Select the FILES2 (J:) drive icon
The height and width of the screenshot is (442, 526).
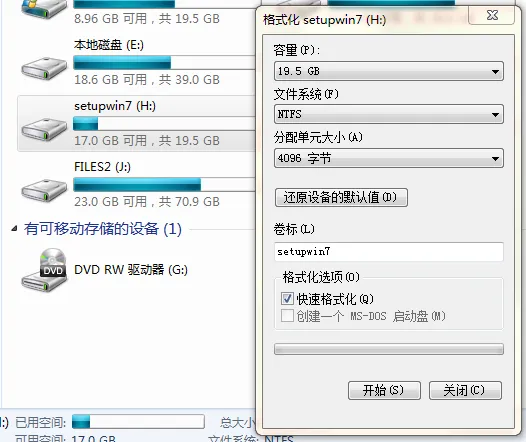click(44, 190)
